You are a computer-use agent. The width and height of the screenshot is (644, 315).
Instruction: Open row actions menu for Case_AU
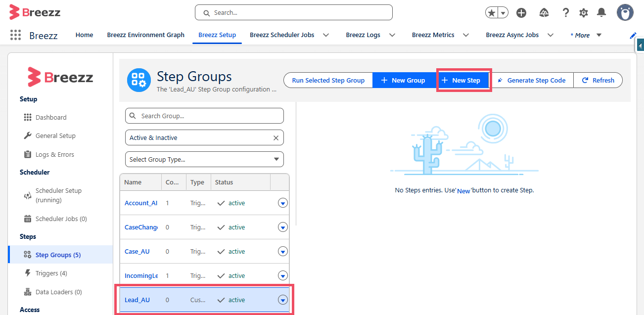point(282,252)
